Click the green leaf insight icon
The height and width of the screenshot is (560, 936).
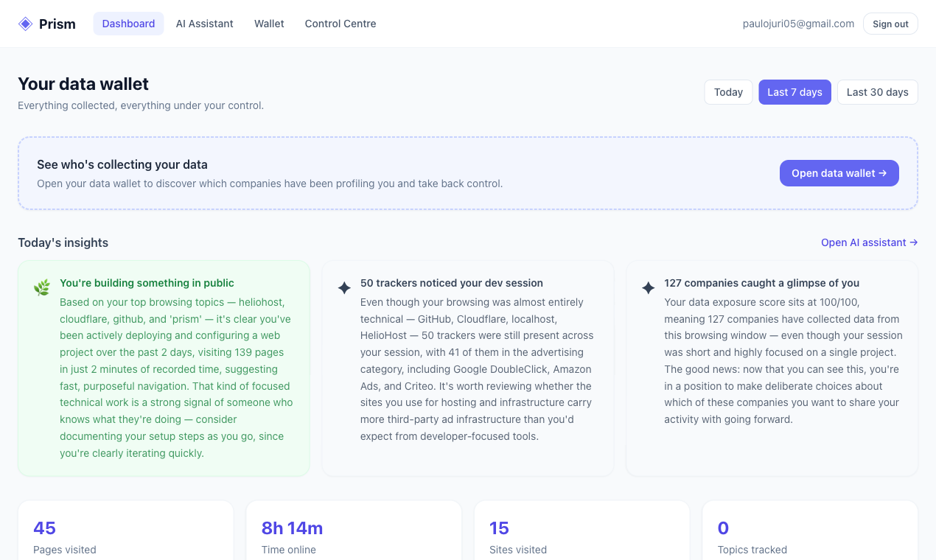(42, 288)
